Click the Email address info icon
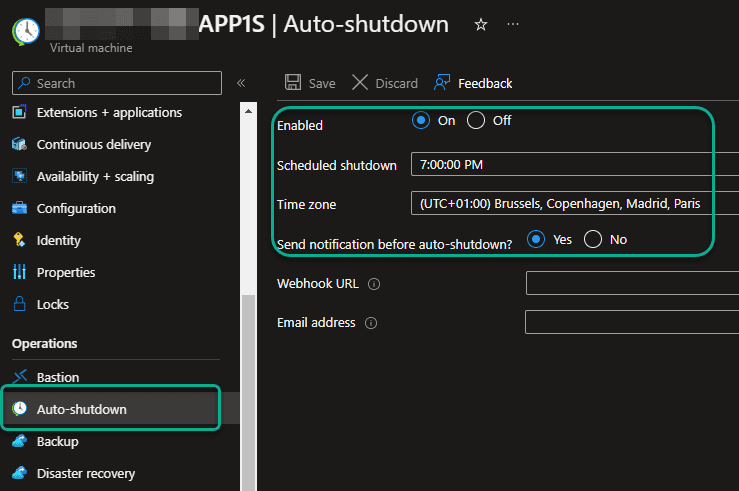 (x=370, y=323)
